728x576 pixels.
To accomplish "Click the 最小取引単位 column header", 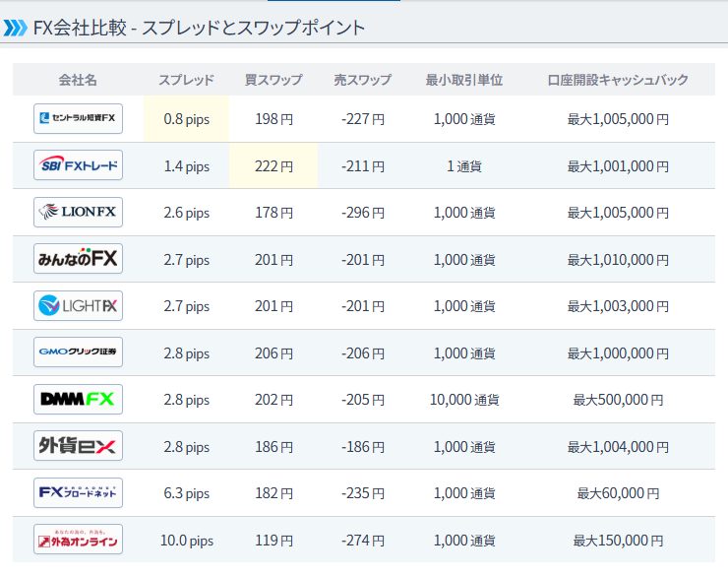I will point(463,80).
